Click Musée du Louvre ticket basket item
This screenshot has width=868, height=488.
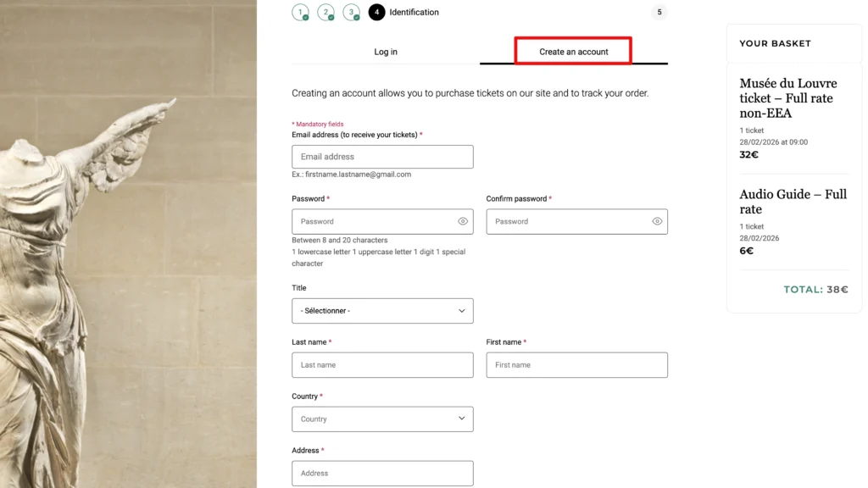coord(787,98)
